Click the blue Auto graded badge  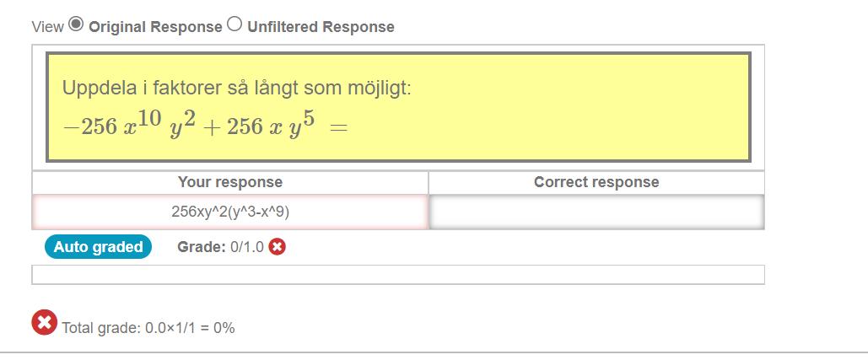tap(98, 247)
